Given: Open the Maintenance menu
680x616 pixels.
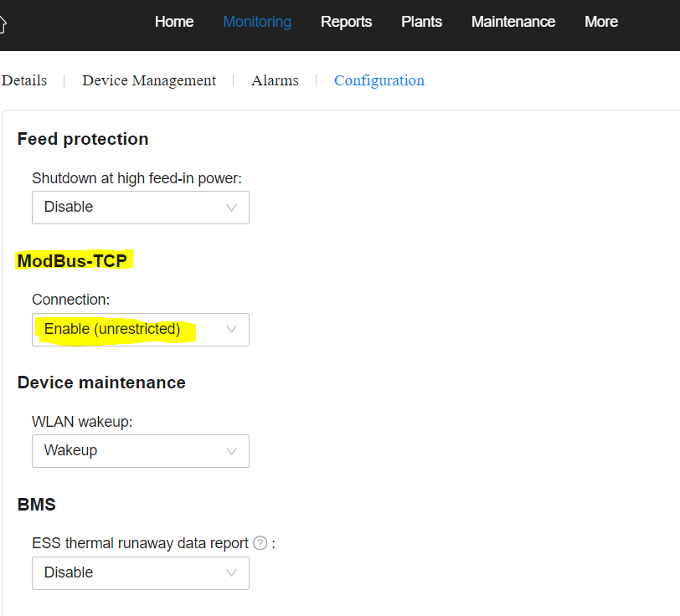Looking at the screenshot, I should (513, 22).
